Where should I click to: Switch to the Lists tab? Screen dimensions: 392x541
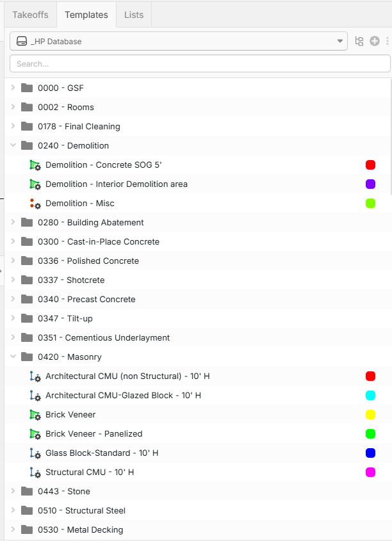coord(134,15)
